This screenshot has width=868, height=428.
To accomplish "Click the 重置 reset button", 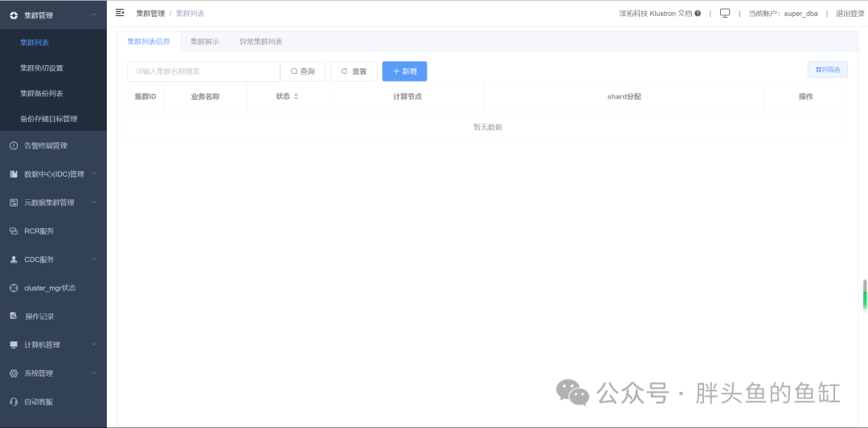I will [354, 71].
